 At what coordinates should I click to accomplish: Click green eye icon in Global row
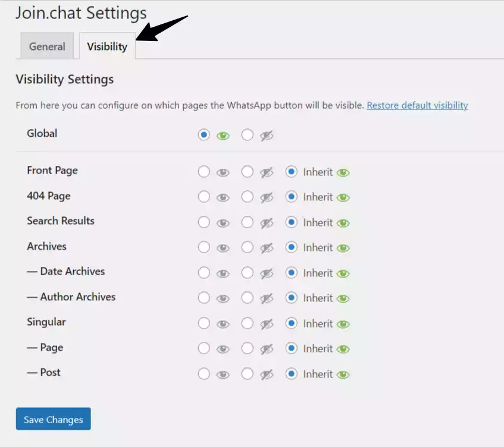tap(223, 136)
